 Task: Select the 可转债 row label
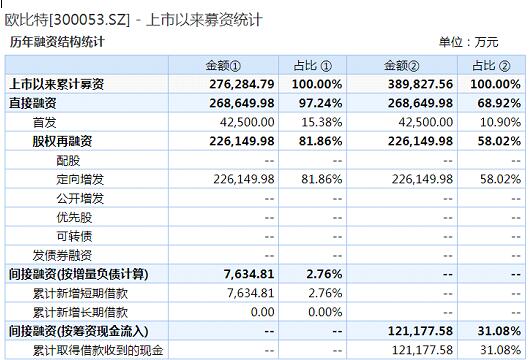pyautogui.click(x=74, y=236)
